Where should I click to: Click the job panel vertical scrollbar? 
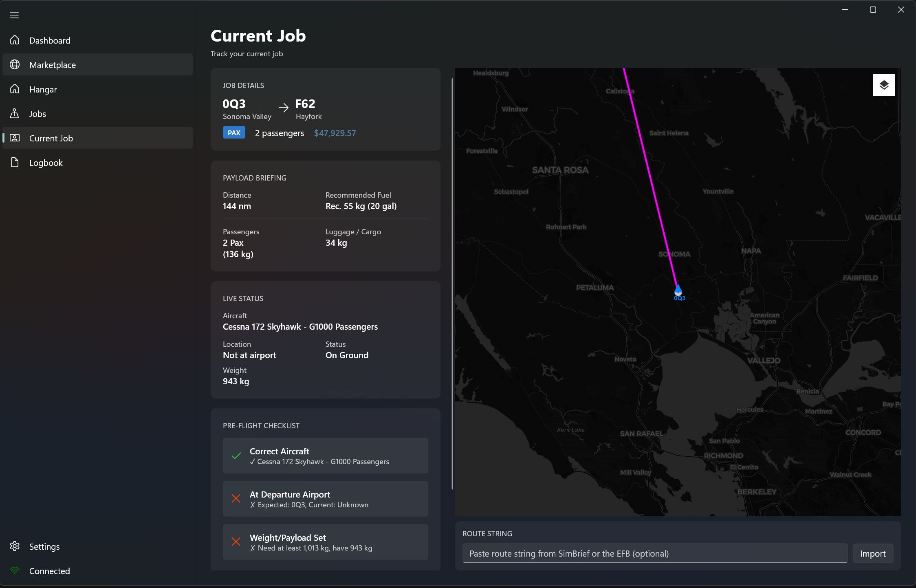coord(452,285)
